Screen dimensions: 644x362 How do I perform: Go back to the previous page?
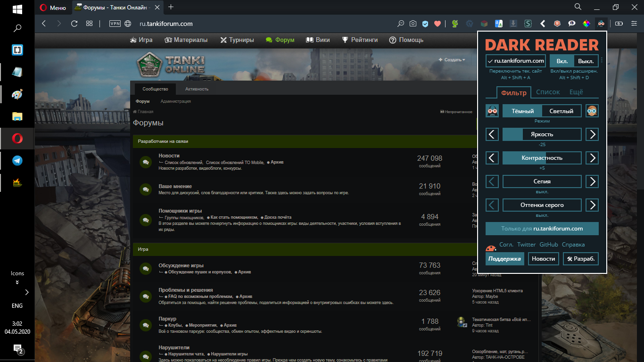point(44,24)
